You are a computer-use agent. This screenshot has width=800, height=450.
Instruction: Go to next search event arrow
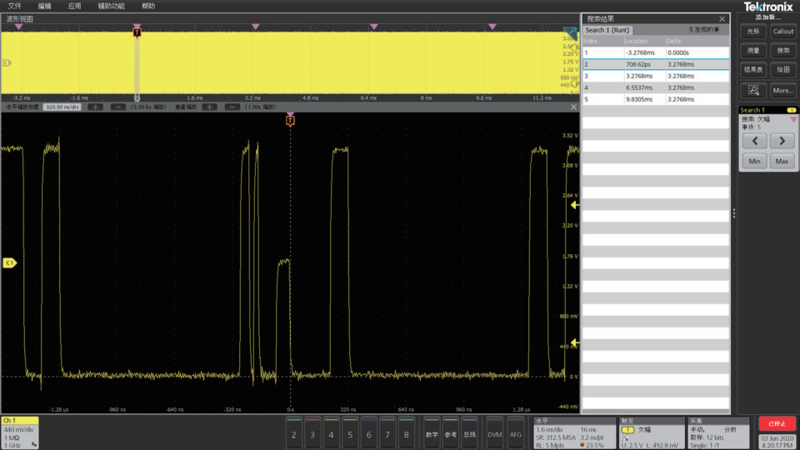pyautogui.click(x=782, y=141)
